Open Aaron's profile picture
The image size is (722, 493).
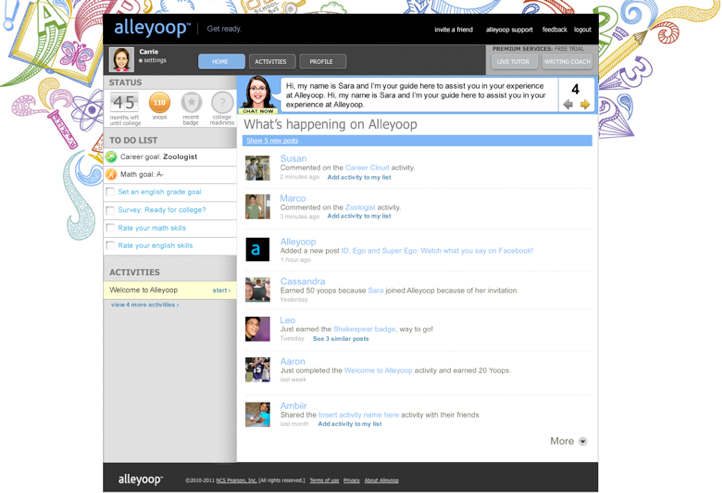pyautogui.click(x=257, y=370)
